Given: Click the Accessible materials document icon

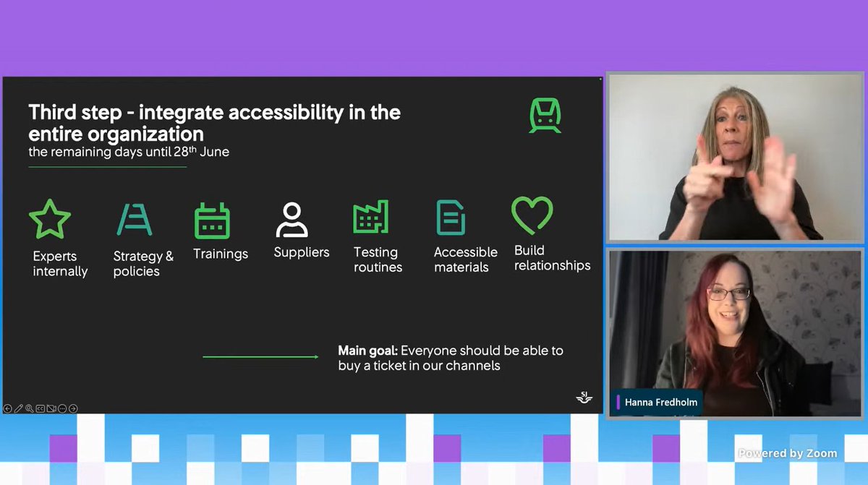Looking at the screenshot, I should [450, 218].
